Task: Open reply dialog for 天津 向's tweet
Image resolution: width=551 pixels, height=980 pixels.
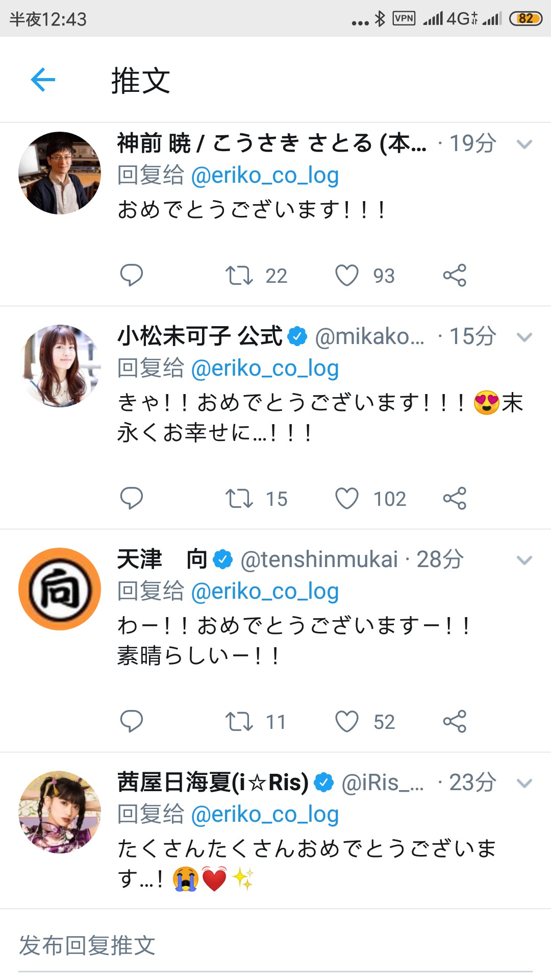Action: pyautogui.click(x=131, y=721)
